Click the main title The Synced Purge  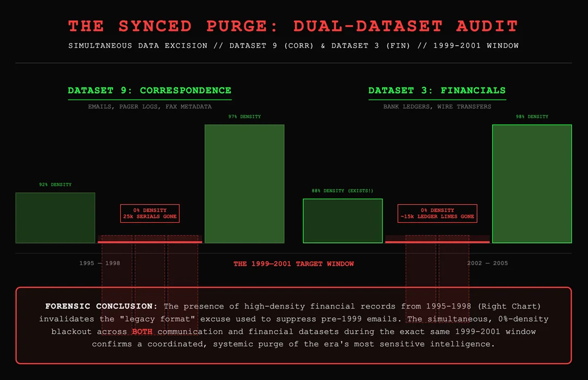click(293, 26)
